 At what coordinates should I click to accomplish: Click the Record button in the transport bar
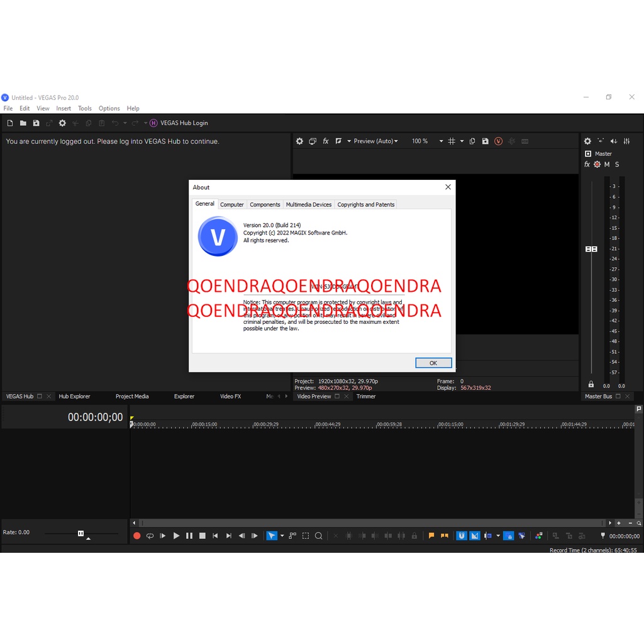pyautogui.click(x=137, y=536)
